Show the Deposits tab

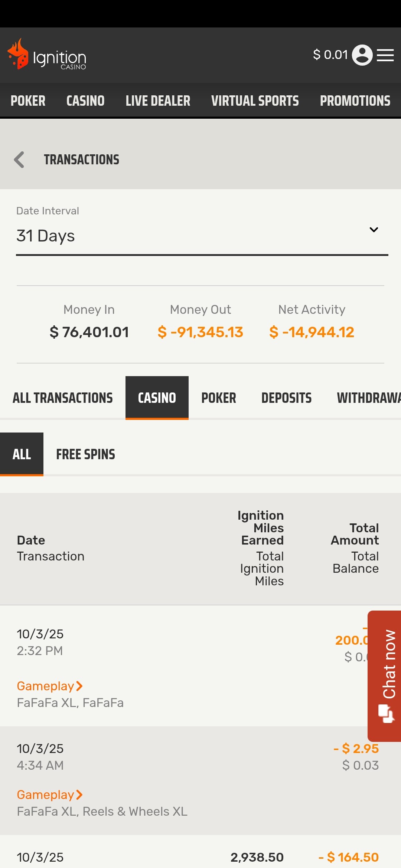[x=286, y=398]
